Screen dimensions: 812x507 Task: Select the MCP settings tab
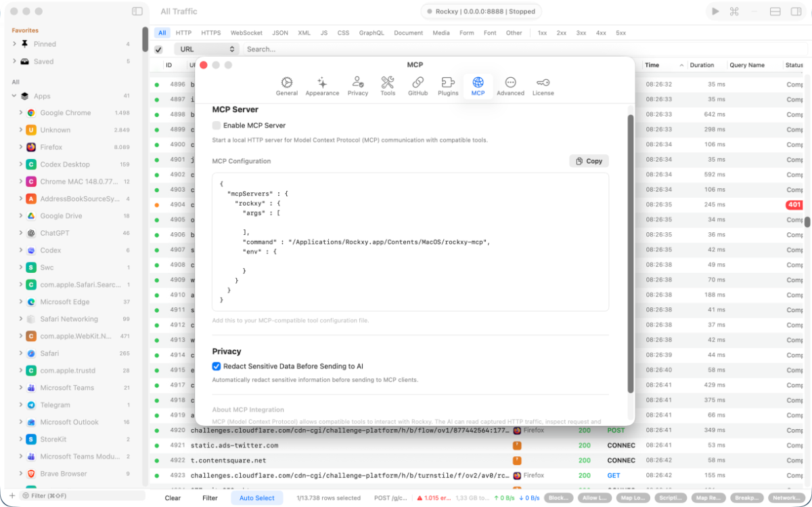(478, 86)
